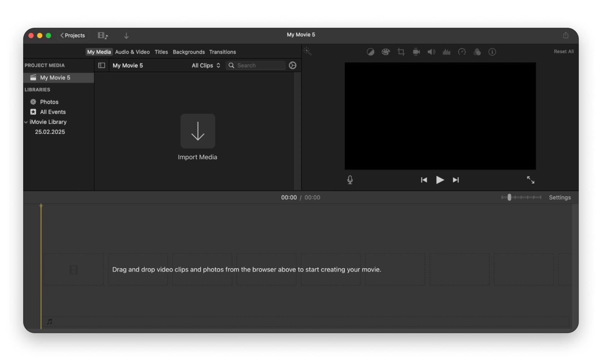This screenshot has width=602, height=364.
Task: Select the crop tool
Action: click(x=401, y=52)
